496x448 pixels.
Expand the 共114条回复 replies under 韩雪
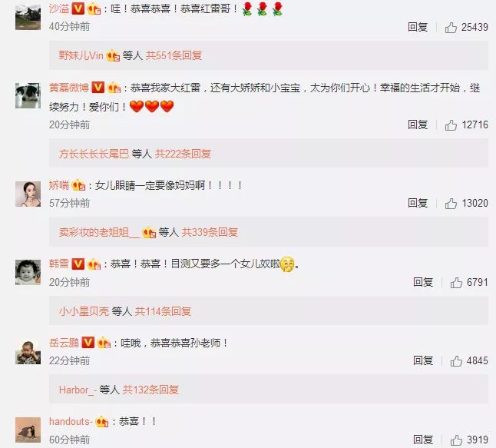163,311
